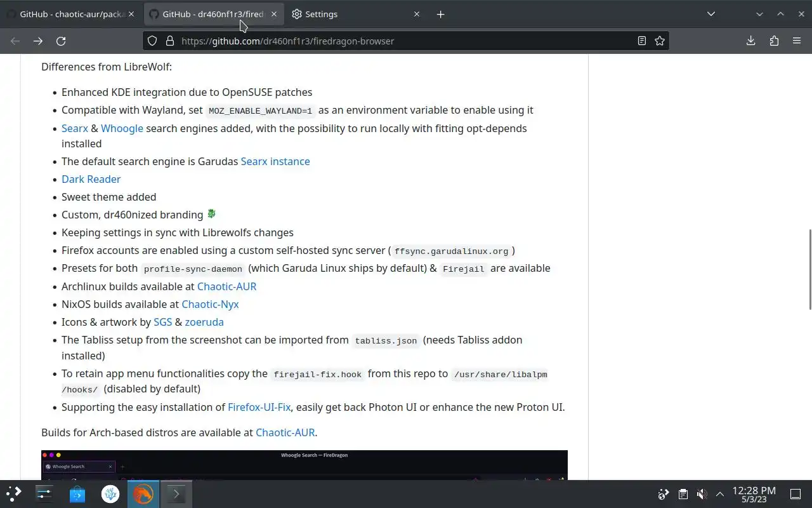Select the dr460nf1r3 firedragon tab

tap(214, 14)
